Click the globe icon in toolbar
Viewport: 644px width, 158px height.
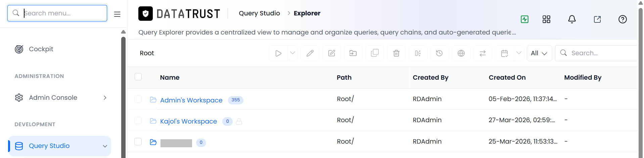tap(461, 53)
